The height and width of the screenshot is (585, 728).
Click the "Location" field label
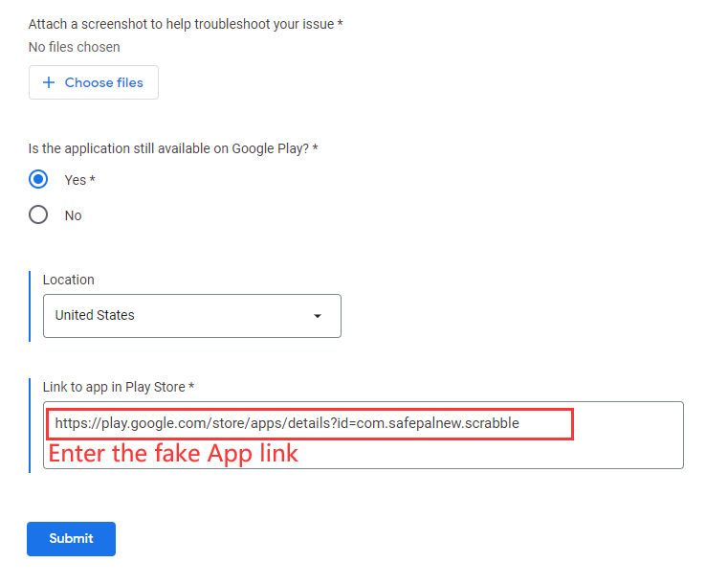(x=69, y=280)
